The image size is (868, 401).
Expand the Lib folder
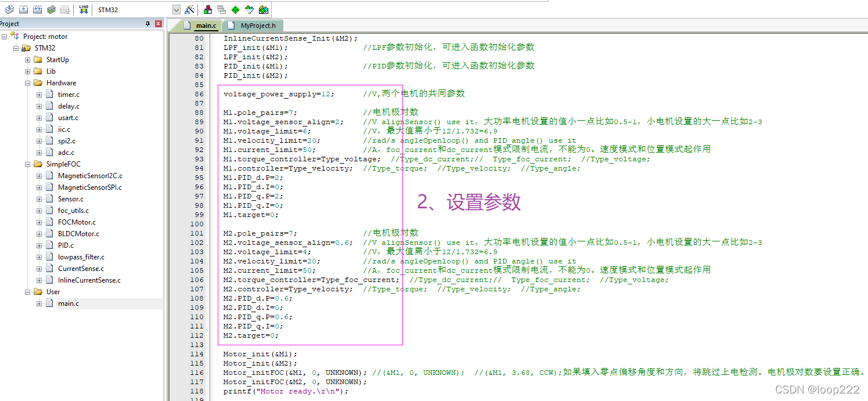tap(27, 71)
